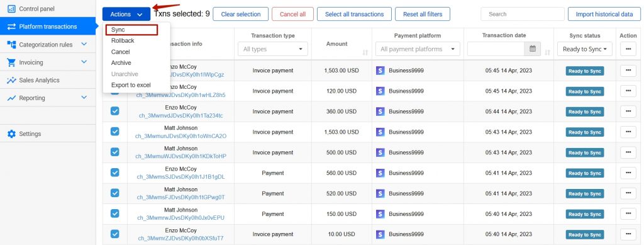Uncheck the Matt Johnson 150.00 USD payment
Viewport: 644px width, 245px height.
pos(115,214)
